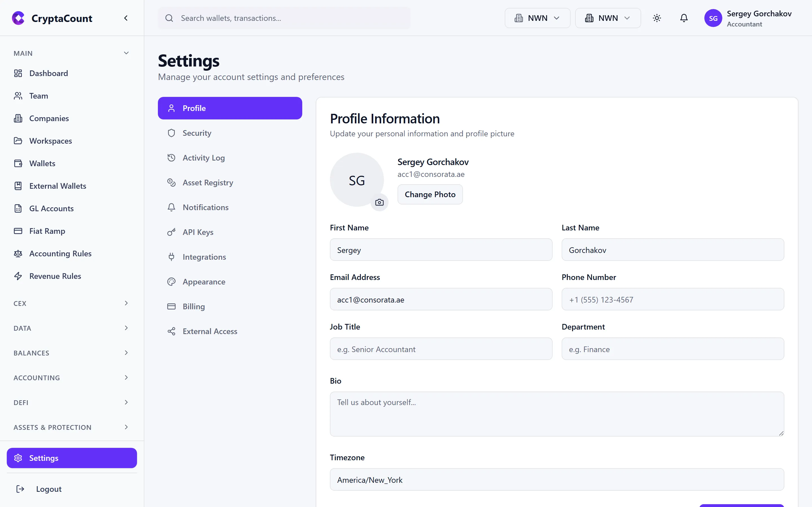Click the Change Photo button
The height and width of the screenshot is (507, 812).
coord(430,194)
